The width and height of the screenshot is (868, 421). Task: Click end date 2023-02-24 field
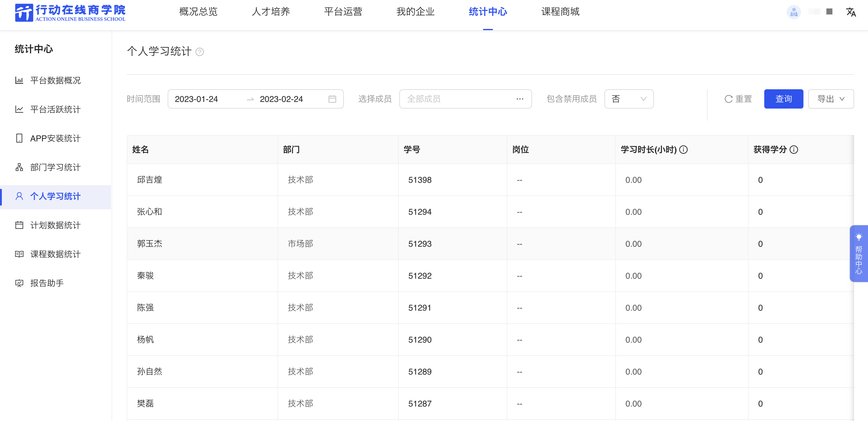[x=281, y=99]
